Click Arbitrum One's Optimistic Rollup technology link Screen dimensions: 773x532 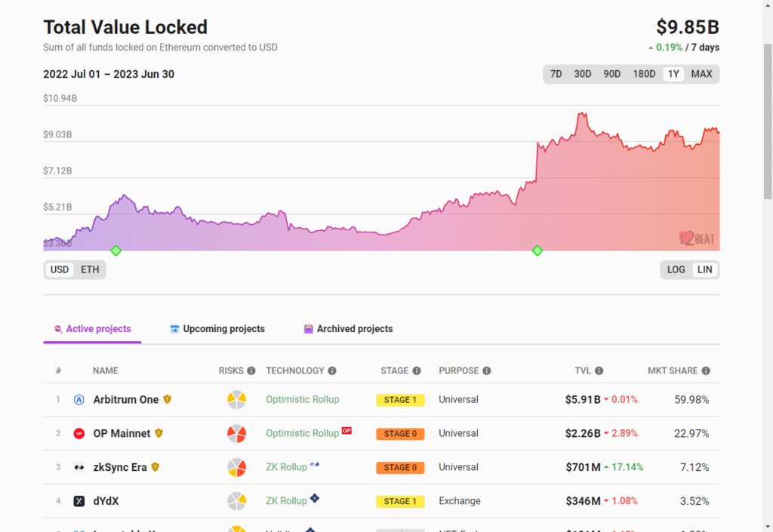[x=303, y=399]
